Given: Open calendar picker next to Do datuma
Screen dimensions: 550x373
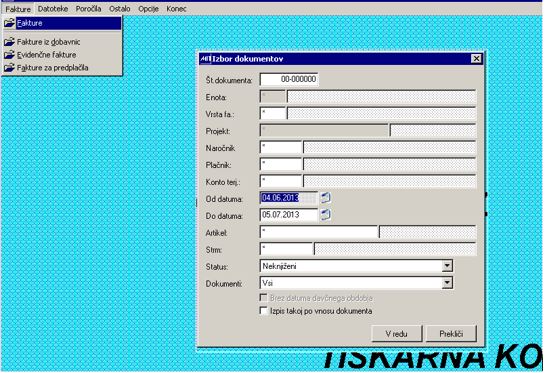Looking at the screenshot, I should coord(326,215).
